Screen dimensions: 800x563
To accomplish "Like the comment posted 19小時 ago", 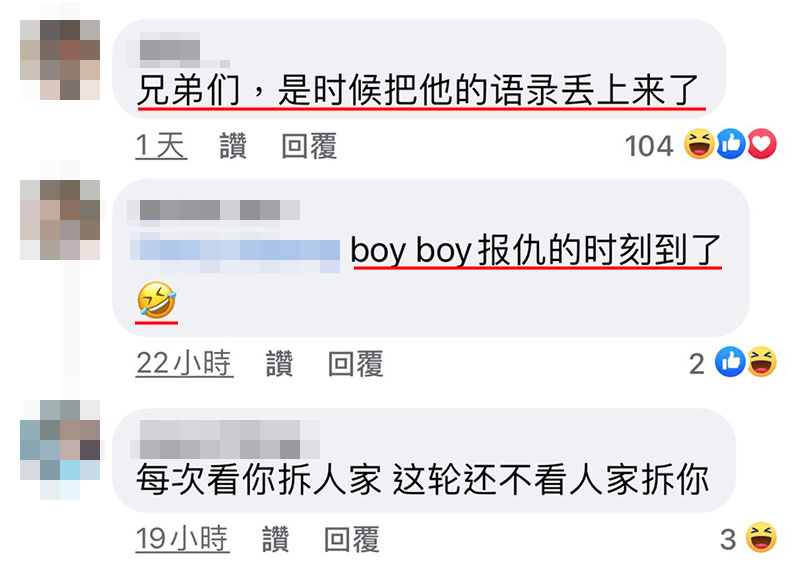I will click(x=276, y=539).
